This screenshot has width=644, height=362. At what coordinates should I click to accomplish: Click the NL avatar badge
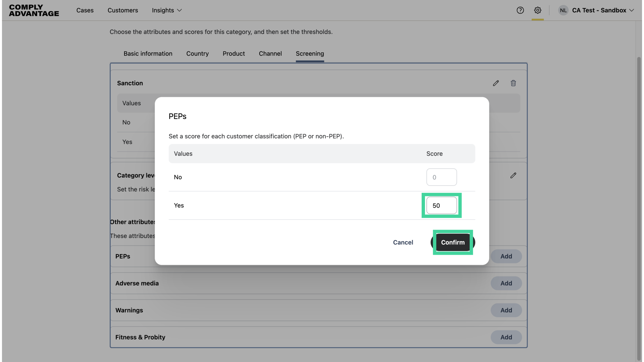[563, 10]
